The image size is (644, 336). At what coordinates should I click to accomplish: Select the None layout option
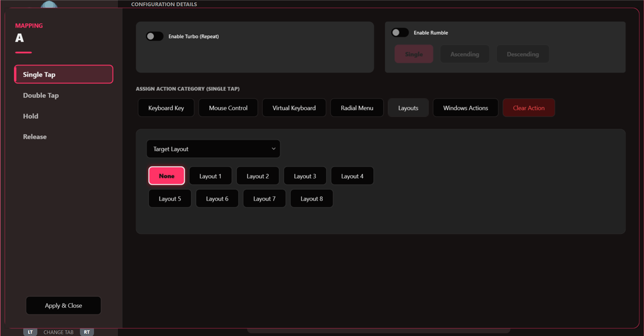pyautogui.click(x=167, y=176)
